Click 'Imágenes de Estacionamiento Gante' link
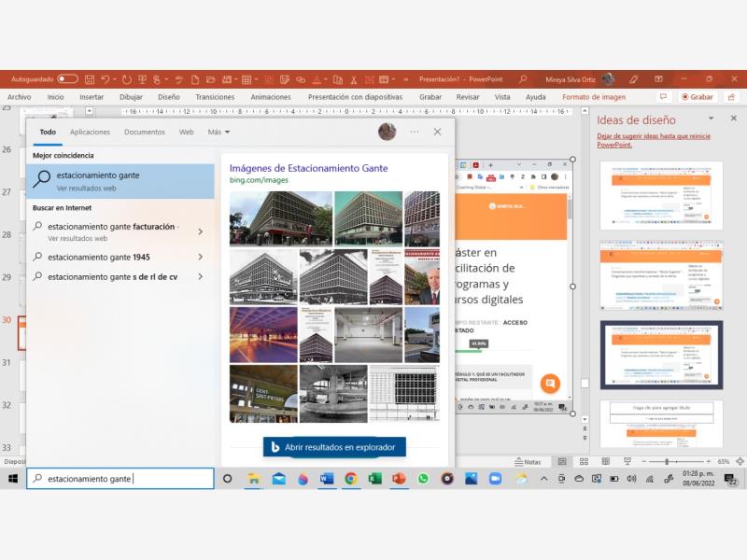The height and width of the screenshot is (560, 747). tap(308, 168)
